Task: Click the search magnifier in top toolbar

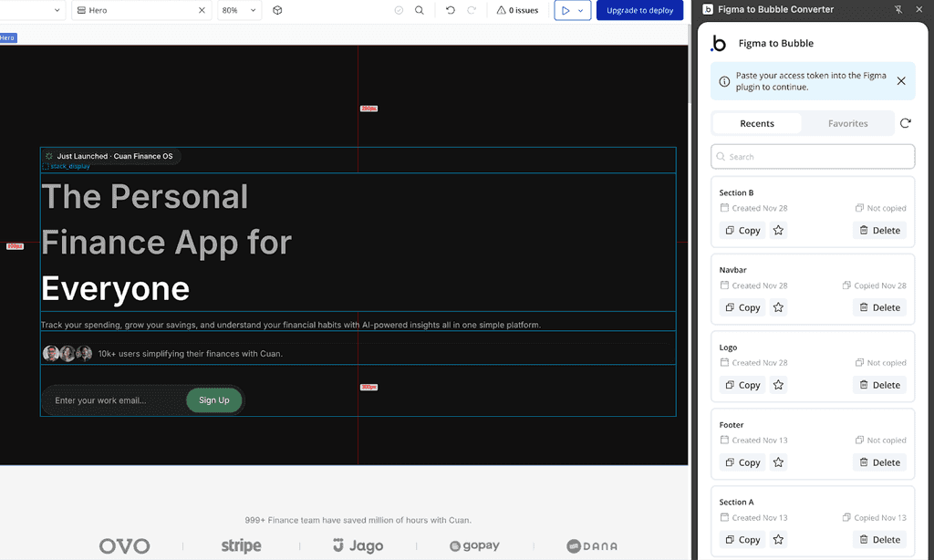Action: tap(420, 10)
